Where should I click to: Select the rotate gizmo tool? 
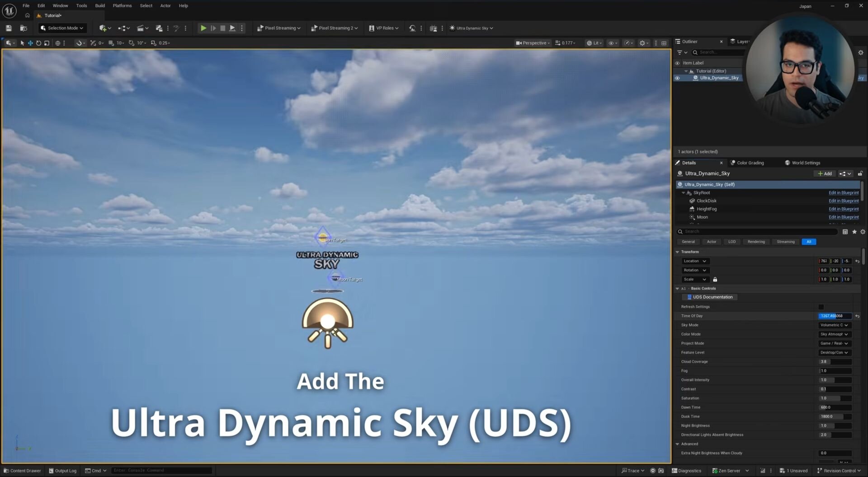pyautogui.click(x=38, y=43)
